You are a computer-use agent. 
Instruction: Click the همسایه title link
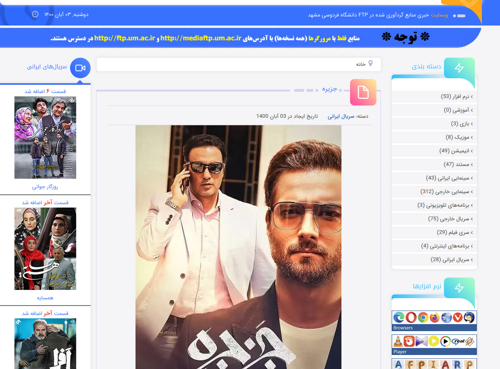pos(45,298)
